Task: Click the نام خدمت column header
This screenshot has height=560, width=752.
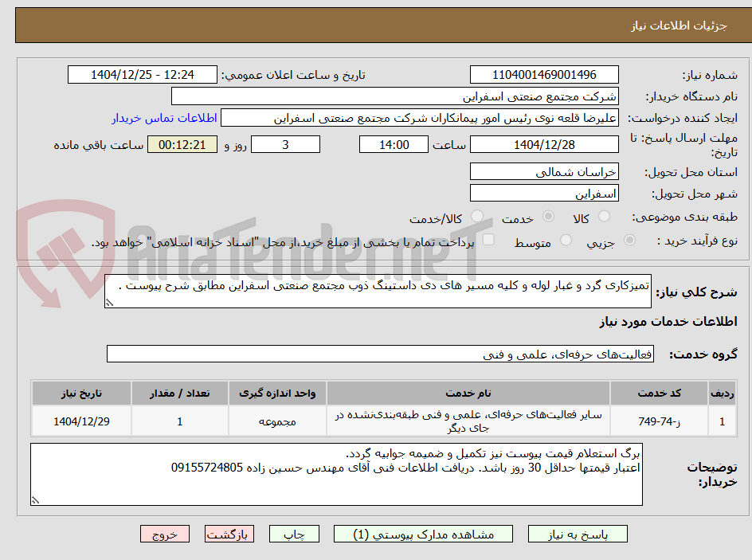Action: click(468, 394)
